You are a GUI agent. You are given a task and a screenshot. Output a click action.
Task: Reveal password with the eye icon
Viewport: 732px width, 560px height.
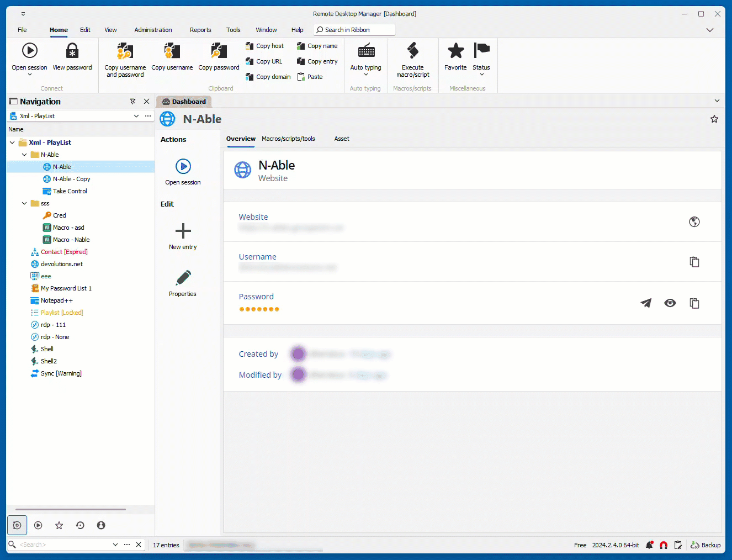click(x=670, y=303)
